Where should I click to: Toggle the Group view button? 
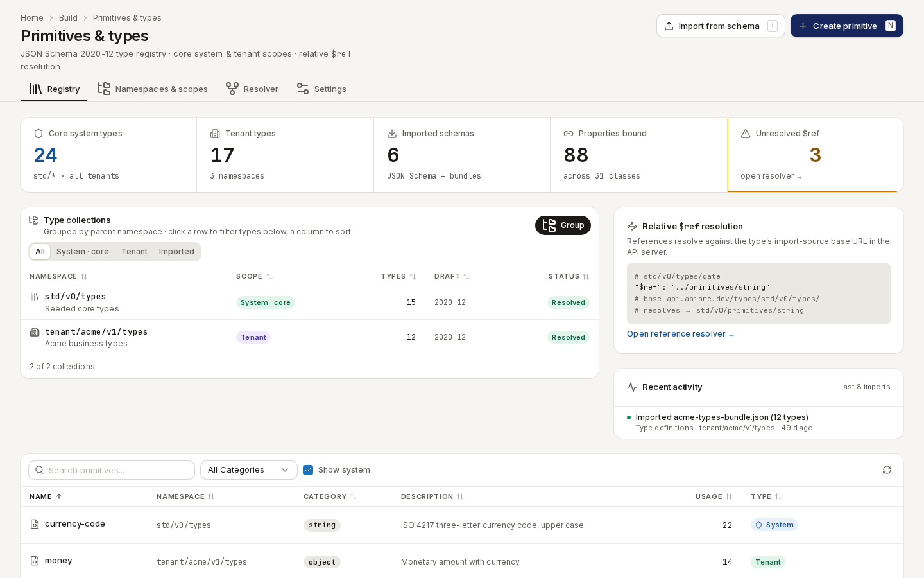tap(563, 225)
